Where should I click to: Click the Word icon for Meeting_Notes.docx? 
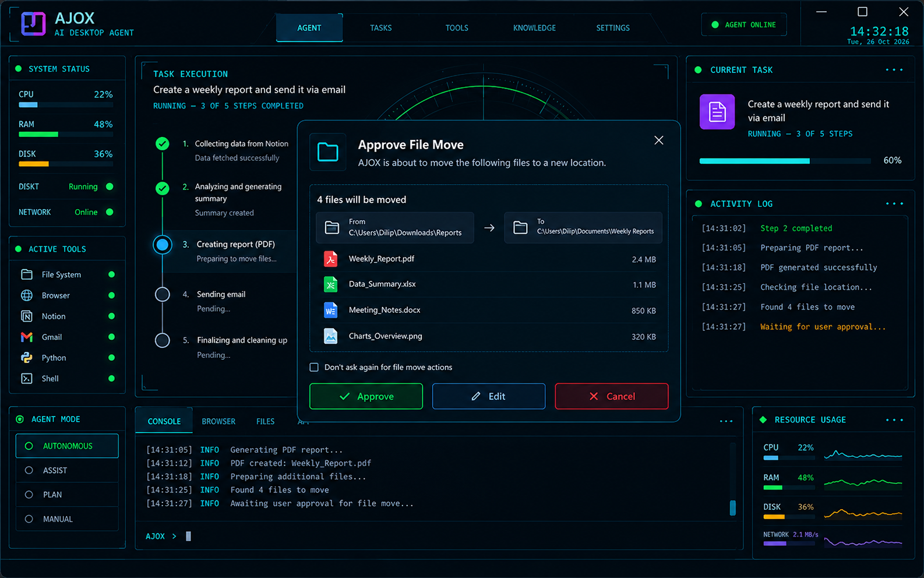[331, 310]
